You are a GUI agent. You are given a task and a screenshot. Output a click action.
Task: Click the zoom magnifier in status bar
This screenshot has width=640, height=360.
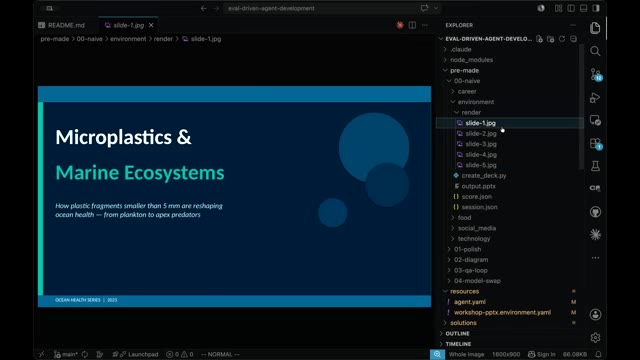tap(437, 354)
